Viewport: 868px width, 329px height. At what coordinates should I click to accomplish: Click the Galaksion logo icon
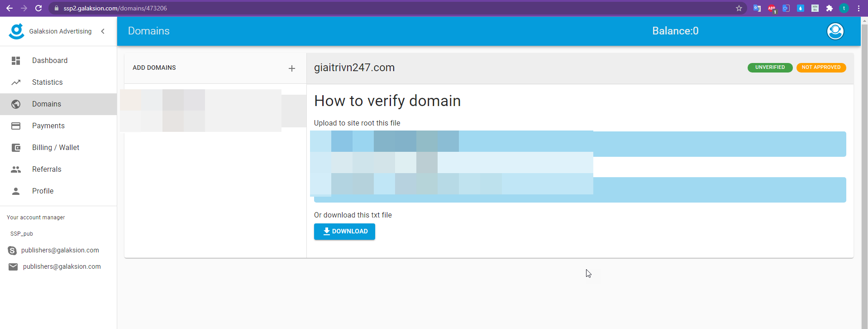[x=17, y=31]
